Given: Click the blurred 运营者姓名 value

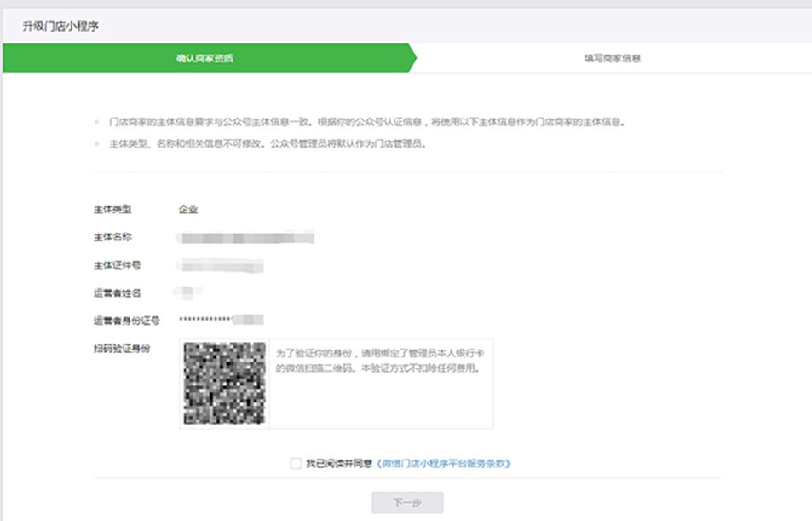Looking at the screenshot, I should 188,292.
